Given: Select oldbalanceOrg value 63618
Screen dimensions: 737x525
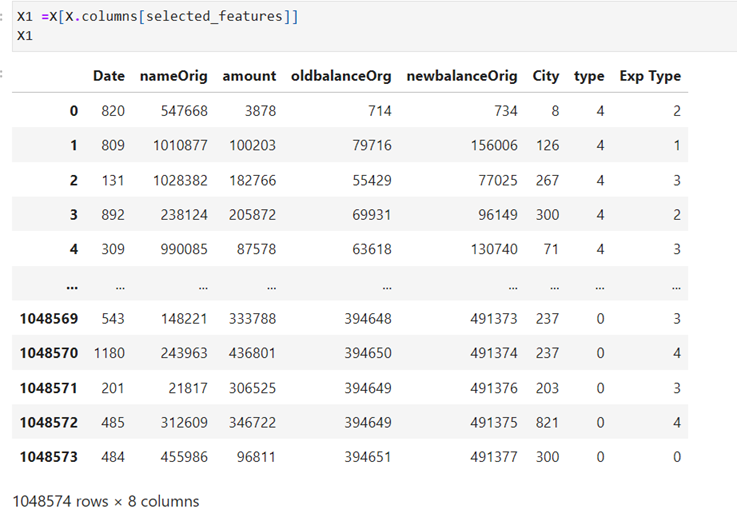Looking at the screenshot, I should pos(372,249).
